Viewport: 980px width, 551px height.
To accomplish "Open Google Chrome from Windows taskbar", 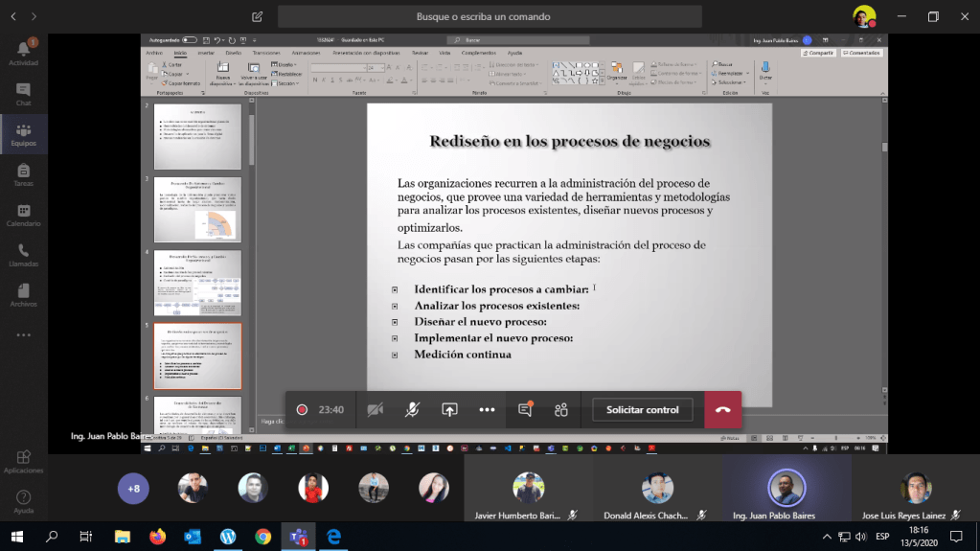I will tap(262, 537).
